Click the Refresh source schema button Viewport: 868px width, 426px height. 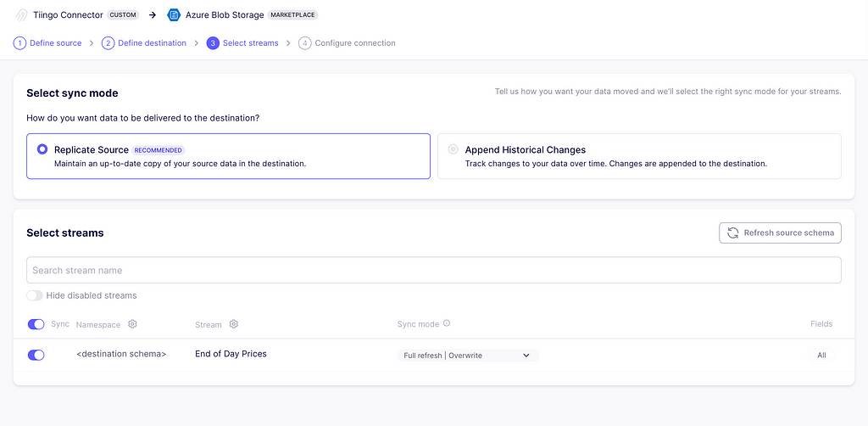(x=780, y=233)
